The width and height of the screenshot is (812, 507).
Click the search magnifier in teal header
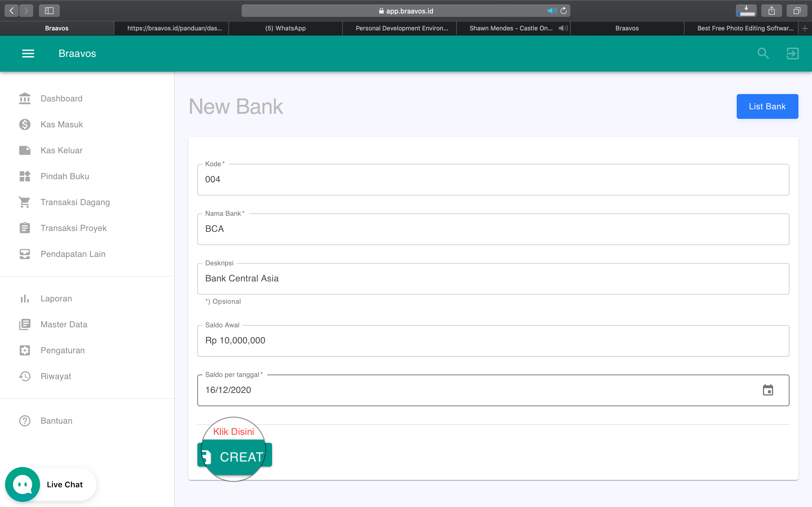(763, 53)
